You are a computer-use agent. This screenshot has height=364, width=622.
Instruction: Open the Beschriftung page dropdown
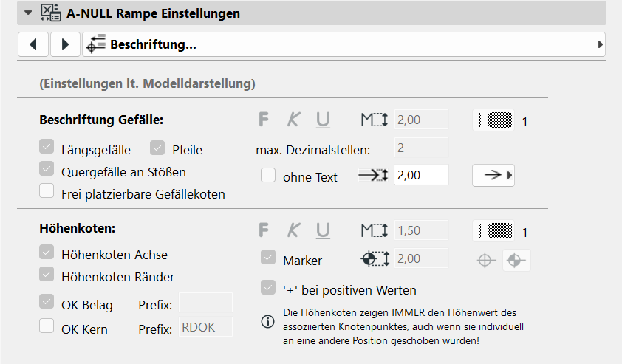click(344, 44)
